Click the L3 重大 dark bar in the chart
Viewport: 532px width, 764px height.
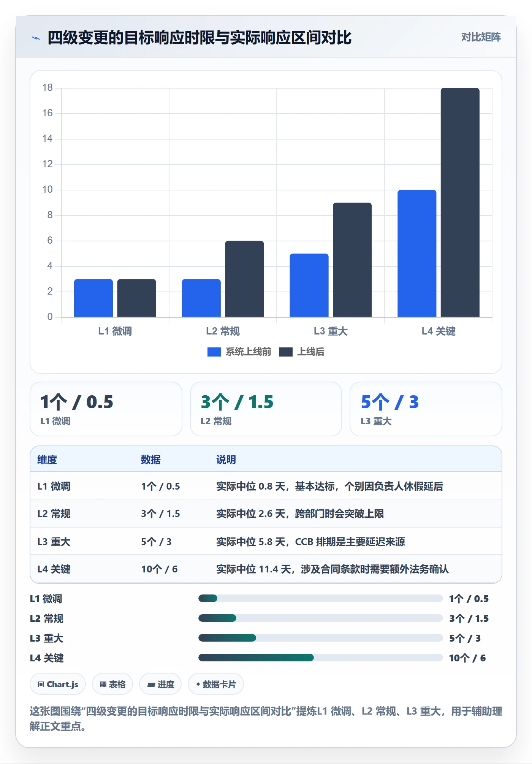tap(352, 260)
